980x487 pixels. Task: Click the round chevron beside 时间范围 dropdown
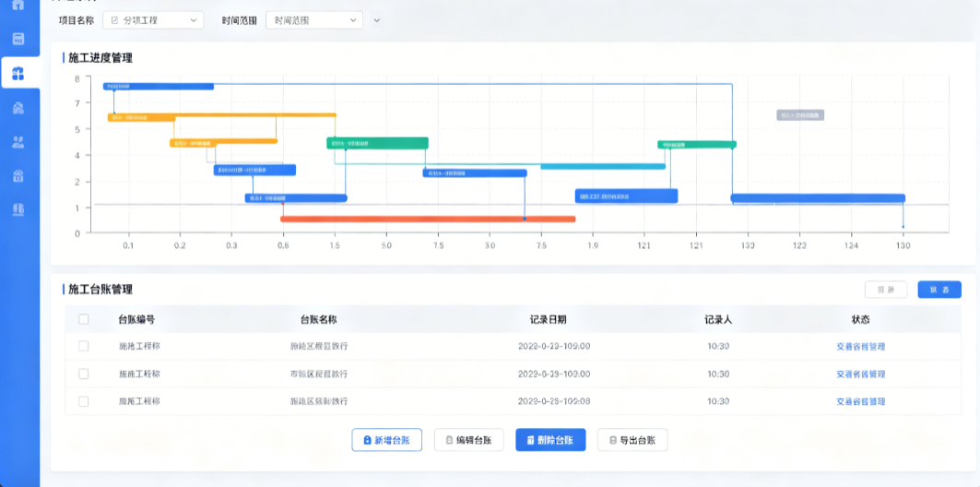pyautogui.click(x=376, y=20)
